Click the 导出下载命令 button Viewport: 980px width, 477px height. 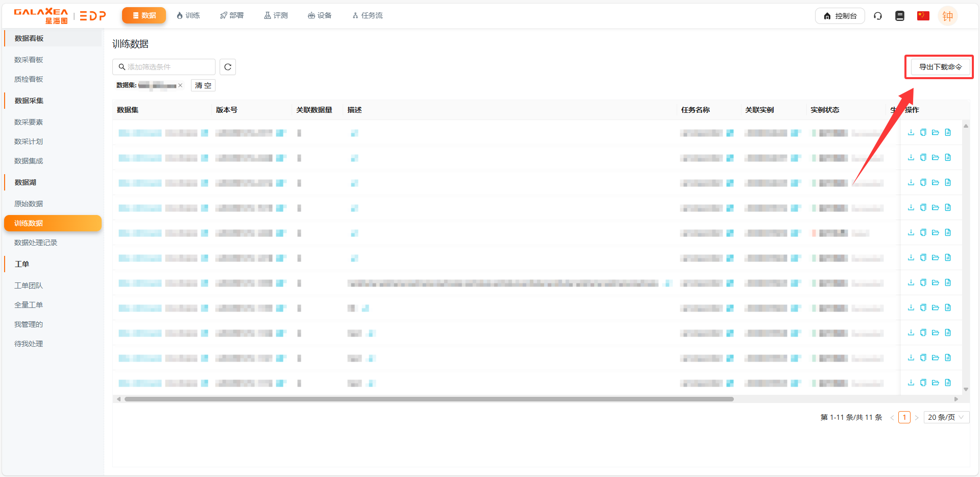click(940, 67)
